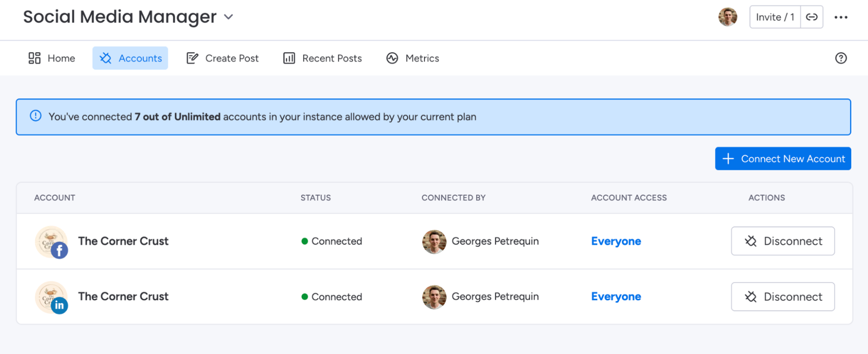Click the ACCOUNT column header
The height and width of the screenshot is (354, 868).
[x=55, y=198]
